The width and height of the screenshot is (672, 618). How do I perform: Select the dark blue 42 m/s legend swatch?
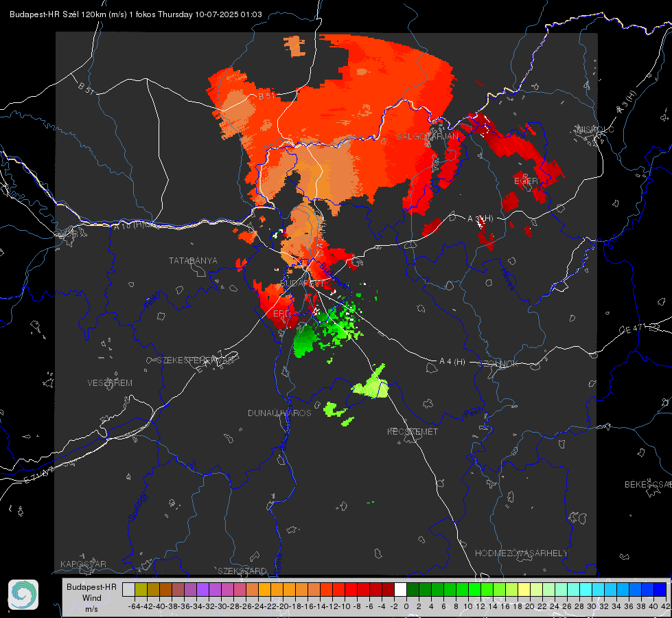click(x=660, y=589)
